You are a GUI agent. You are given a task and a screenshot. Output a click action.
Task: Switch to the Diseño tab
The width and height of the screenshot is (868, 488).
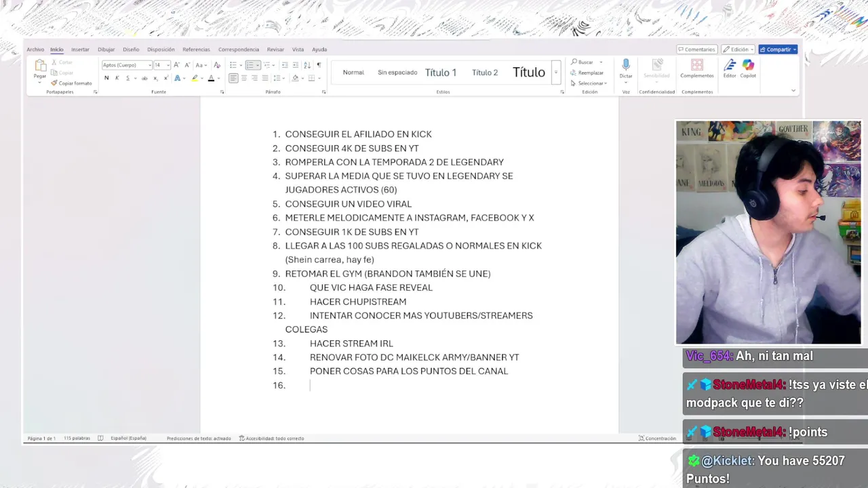(x=131, y=49)
